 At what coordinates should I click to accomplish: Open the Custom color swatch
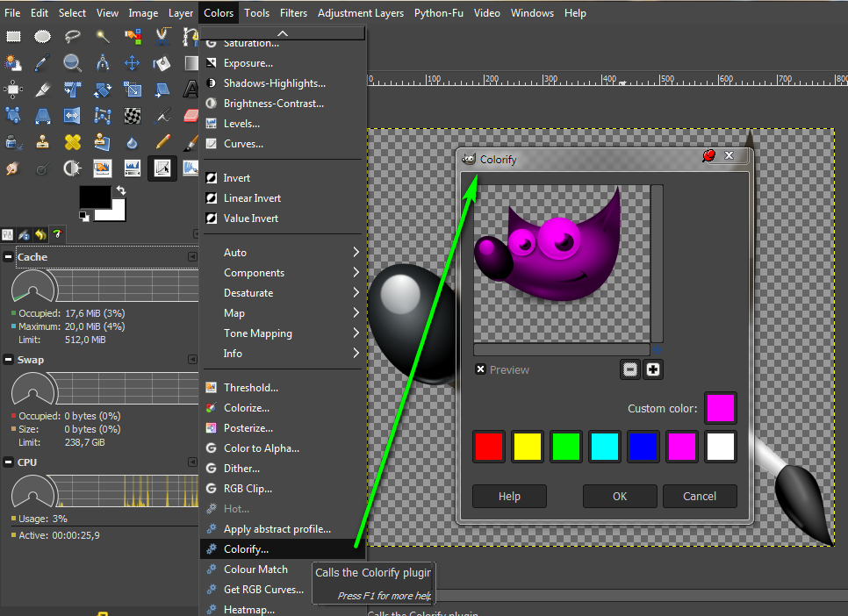721,408
